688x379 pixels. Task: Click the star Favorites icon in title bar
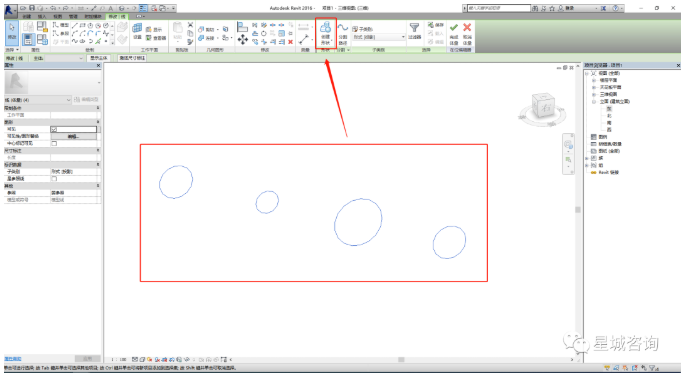(x=552, y=8)
